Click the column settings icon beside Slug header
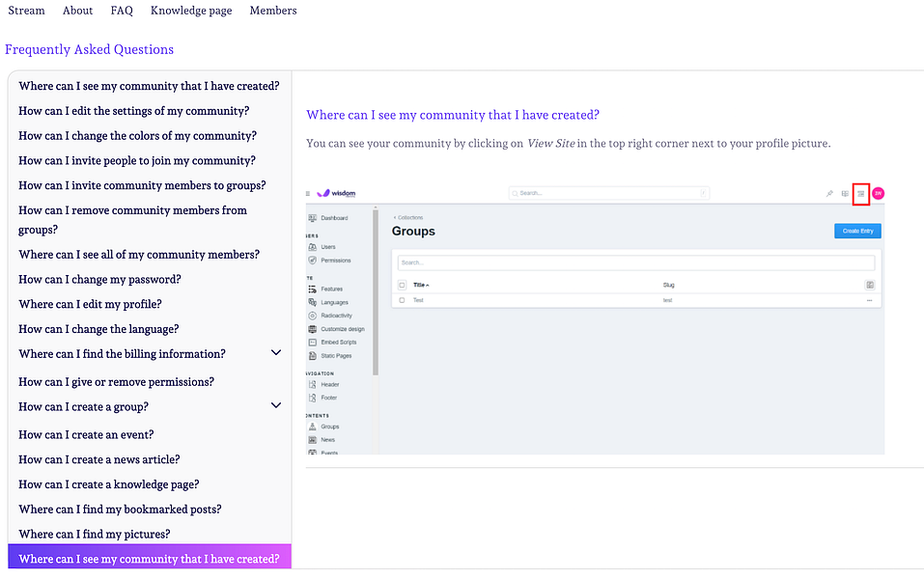This screenshot has height=579, width=924. [869, 285]
